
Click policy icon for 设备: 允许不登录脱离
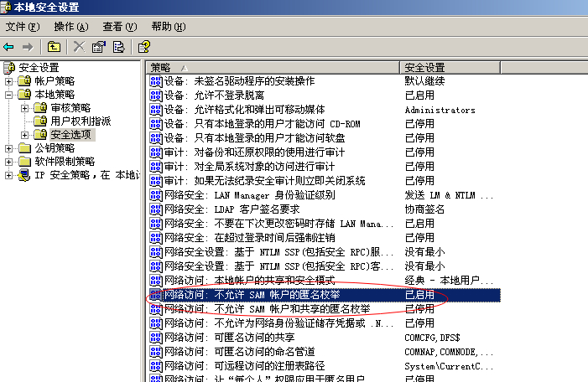click(x=156, y=95)
